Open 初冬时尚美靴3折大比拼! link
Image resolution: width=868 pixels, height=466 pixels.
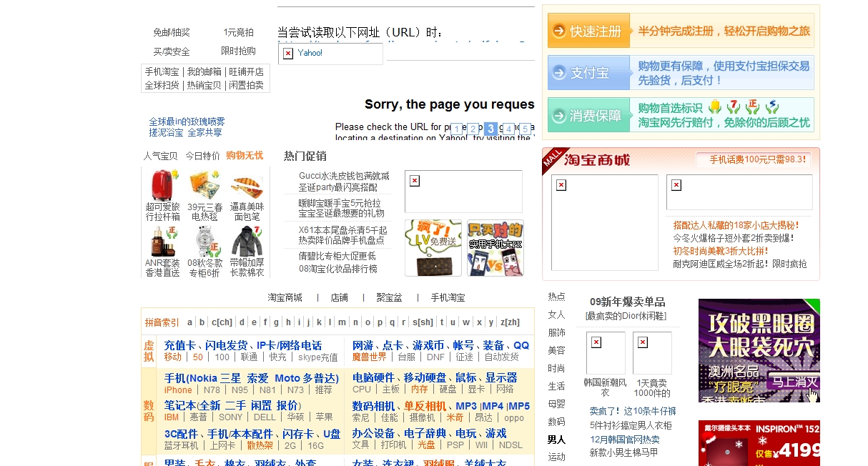[721, 251]
